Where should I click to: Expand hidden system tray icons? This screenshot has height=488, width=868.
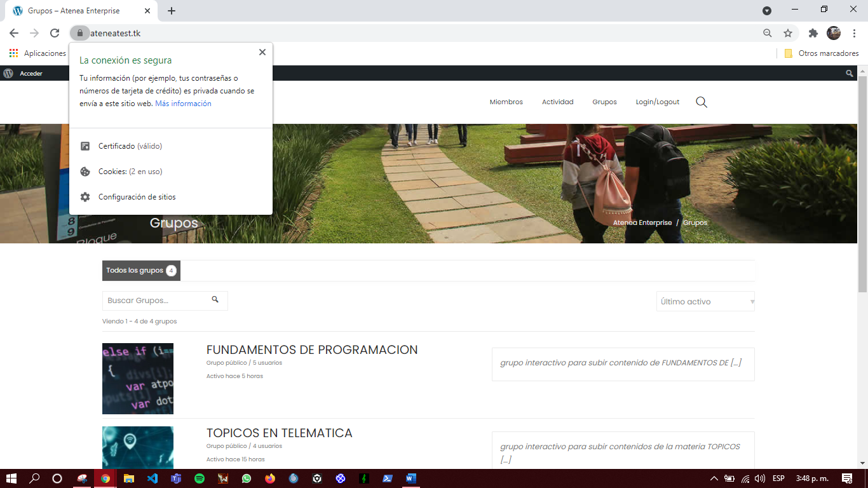click(x=714, y=480)
